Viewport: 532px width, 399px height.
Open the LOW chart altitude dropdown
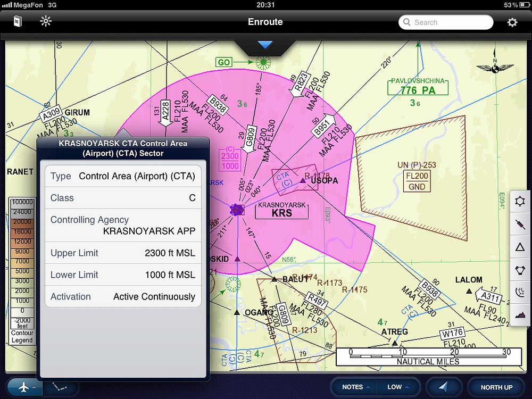click(x=397, y=387)
